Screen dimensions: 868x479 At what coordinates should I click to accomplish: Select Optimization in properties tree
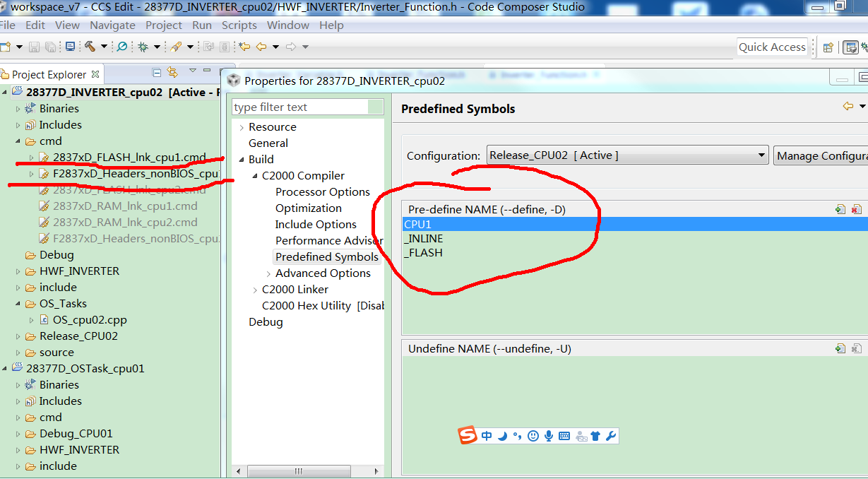(x=309, y=208)
